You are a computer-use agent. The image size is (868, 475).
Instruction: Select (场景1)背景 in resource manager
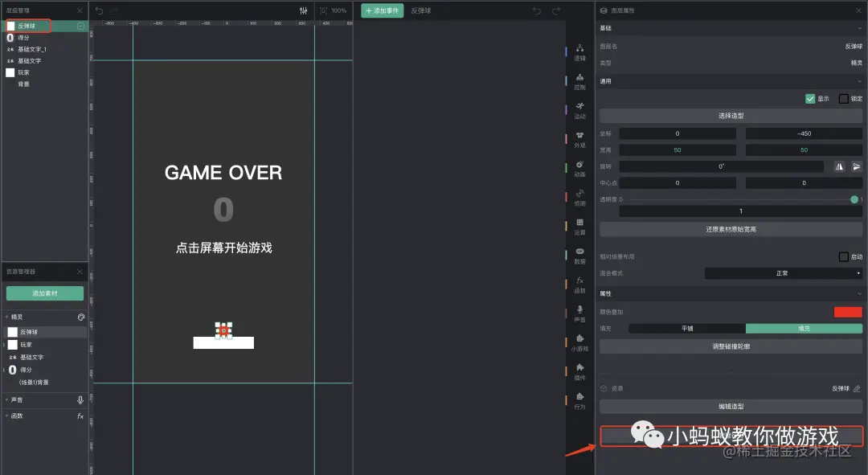45,383
